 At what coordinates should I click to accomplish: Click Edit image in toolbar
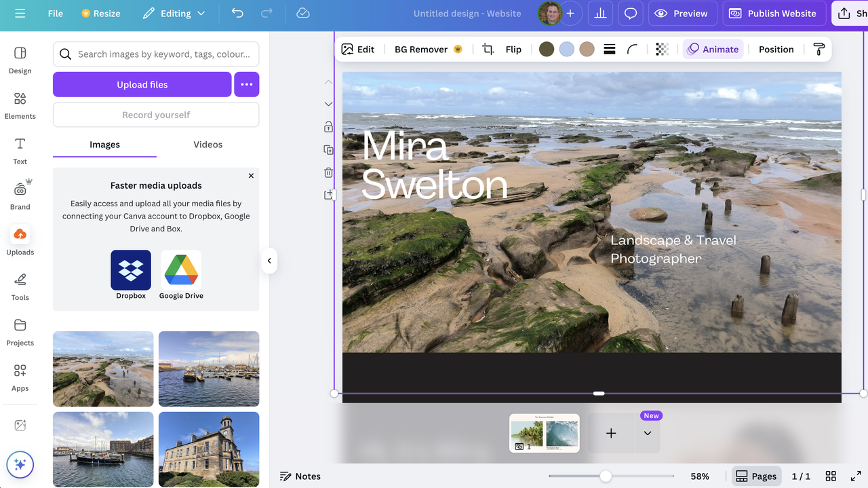358,50
